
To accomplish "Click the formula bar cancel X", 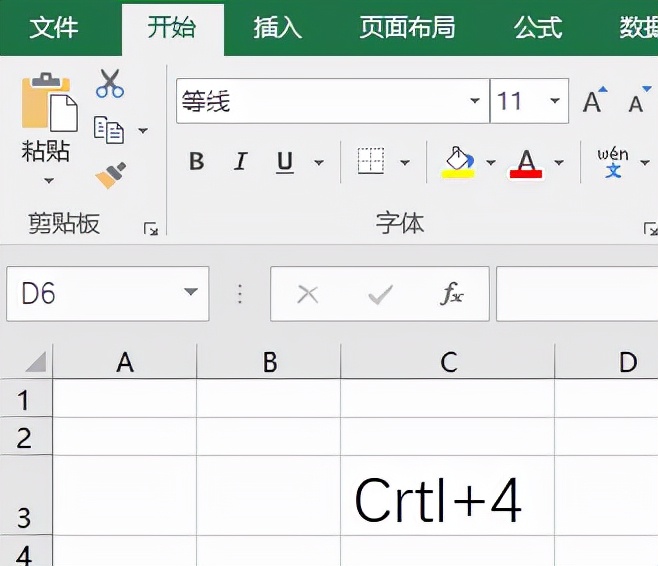I will point(308,294).
